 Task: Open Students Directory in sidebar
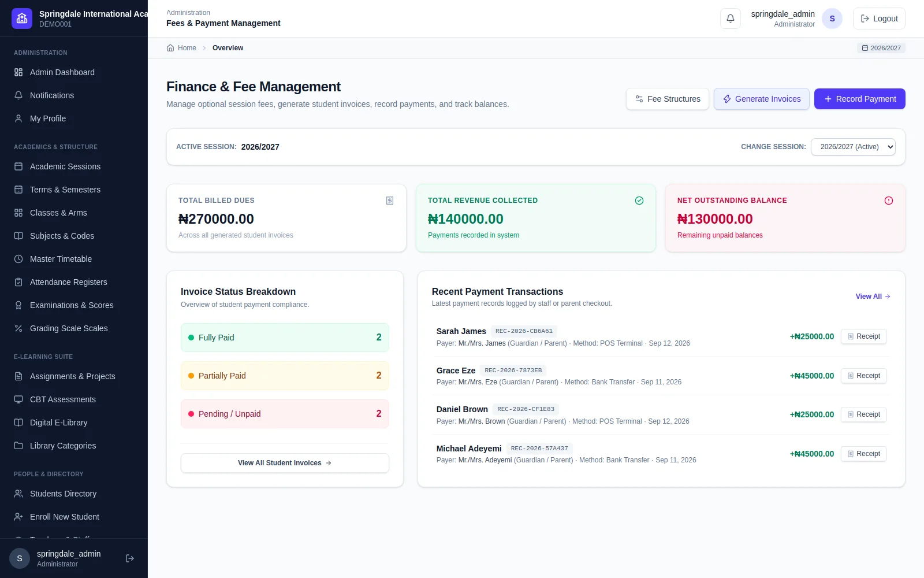click(74, 494)
